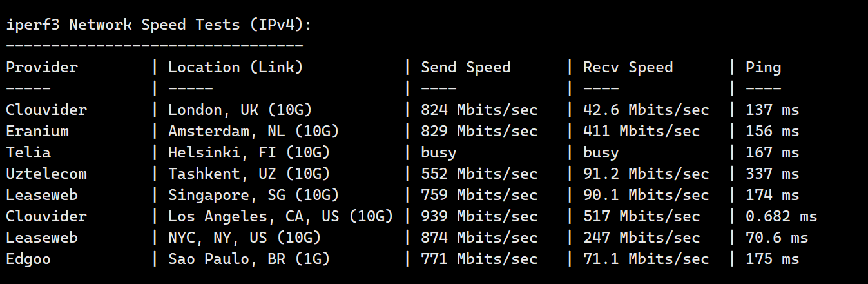The width and height of the screenshot is (868, 284).
Task: Click Uztelecom in the provider column
Action: [x=46, y=174]
